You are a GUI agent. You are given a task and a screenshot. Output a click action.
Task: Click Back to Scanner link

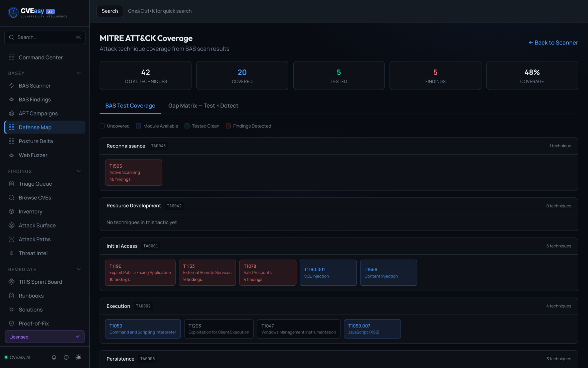coord(553,42)
